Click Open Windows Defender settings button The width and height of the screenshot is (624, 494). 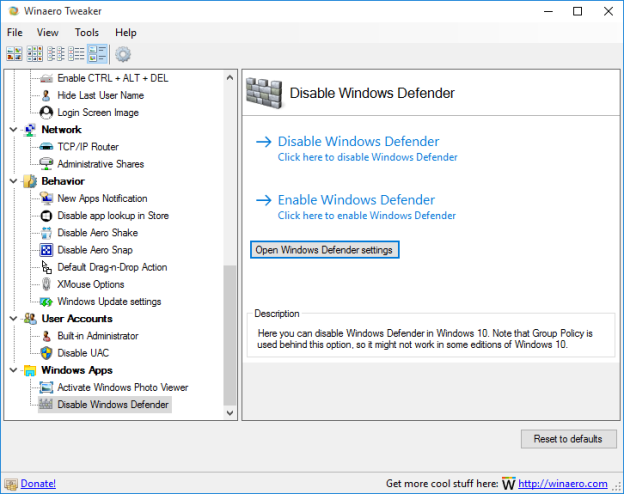[x=324, y=250]
